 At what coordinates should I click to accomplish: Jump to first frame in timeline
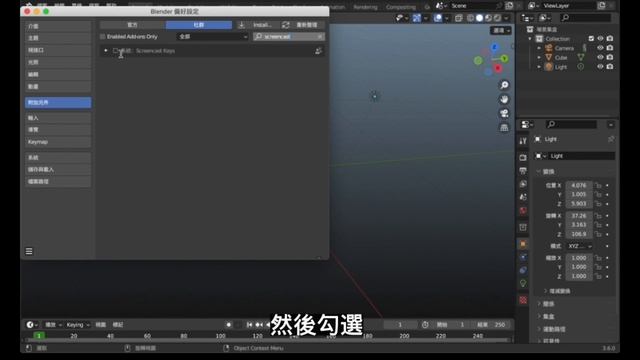click(249, 325)
